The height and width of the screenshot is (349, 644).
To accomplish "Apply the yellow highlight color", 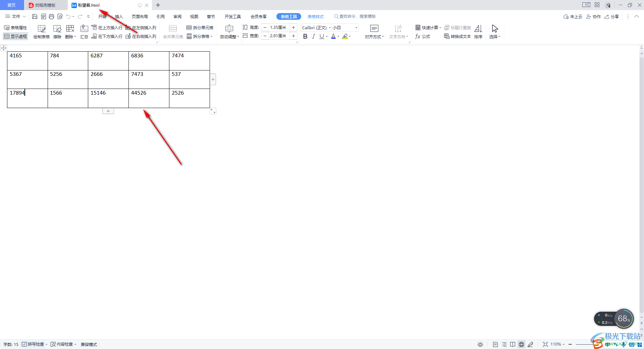I will [345, 36].
